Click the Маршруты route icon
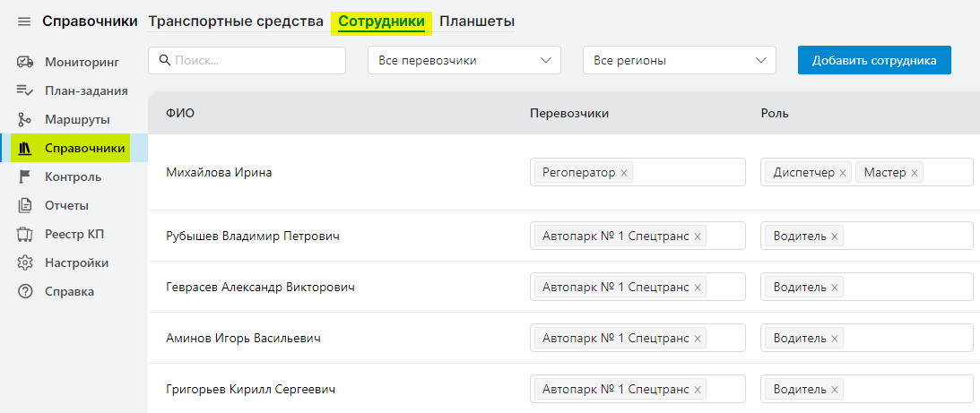The image size is (980, 413). [x=25, y=119]
